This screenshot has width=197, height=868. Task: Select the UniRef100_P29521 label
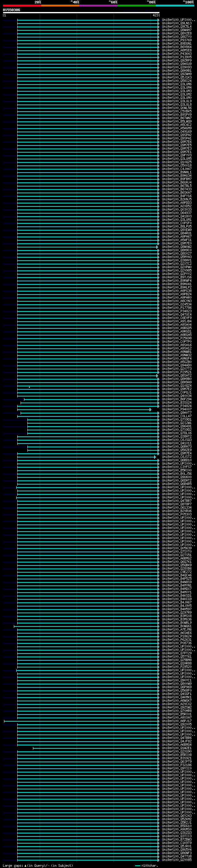tap(176, 372)
